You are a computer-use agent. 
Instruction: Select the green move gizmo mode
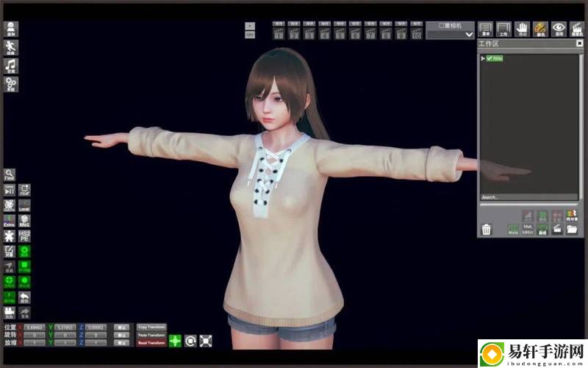175,341
